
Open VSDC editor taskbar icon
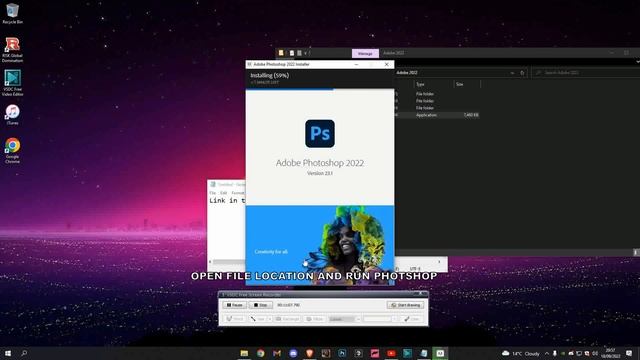tap(407, 353)
